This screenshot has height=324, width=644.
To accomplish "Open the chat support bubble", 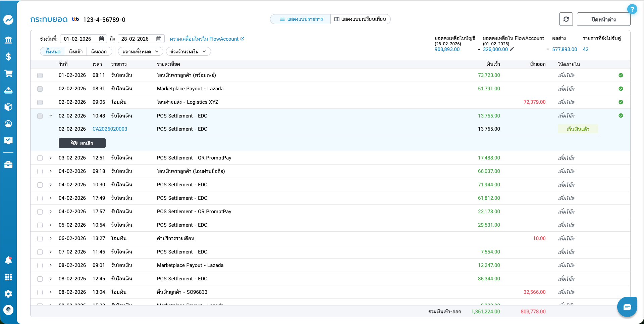I will [627, 307].
